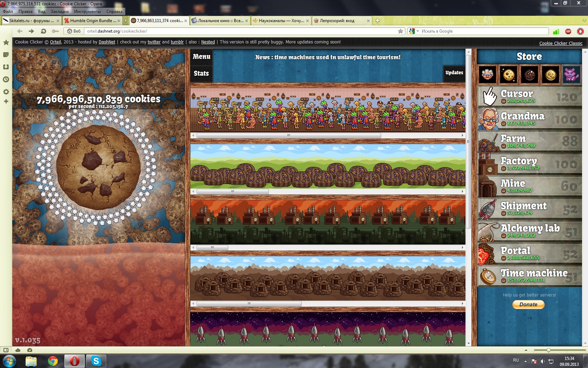Screen dimensions: 588x368
Task: Click the big chocolate chip cookie
Action: coord(98,168)
